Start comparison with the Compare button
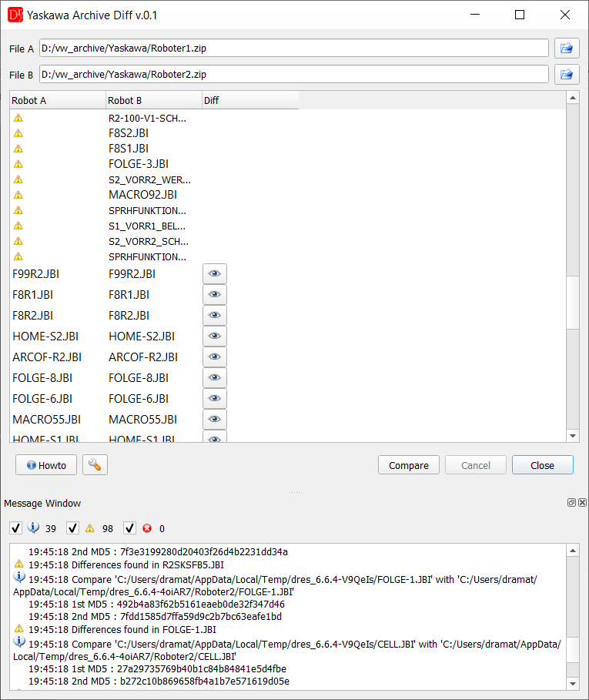Viewport: 589px width, 700px height. (x=409, y=465)
